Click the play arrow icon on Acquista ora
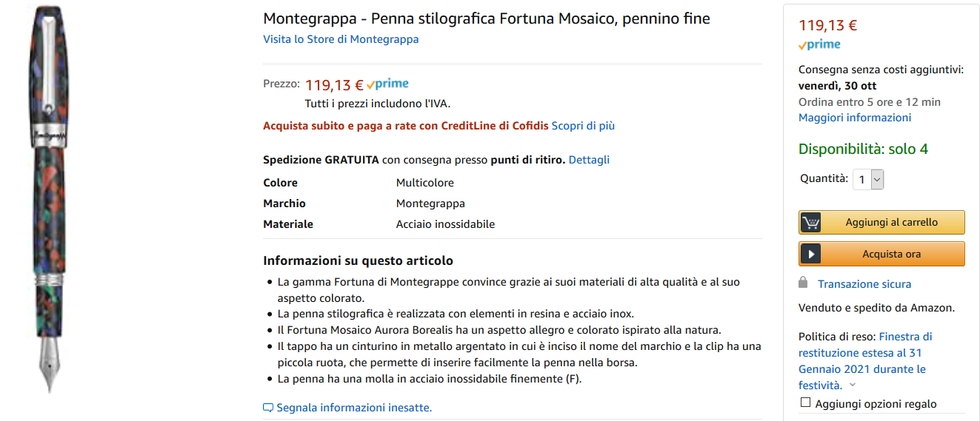The height and width of the screenshot is (421, 980). (811, 255)
